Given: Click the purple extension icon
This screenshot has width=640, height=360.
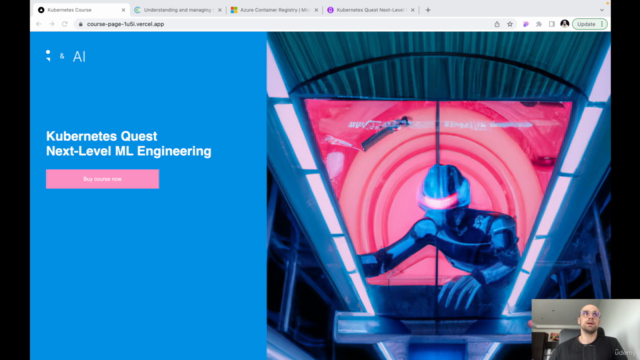Looking at the screenshot, I should [526, 24].
